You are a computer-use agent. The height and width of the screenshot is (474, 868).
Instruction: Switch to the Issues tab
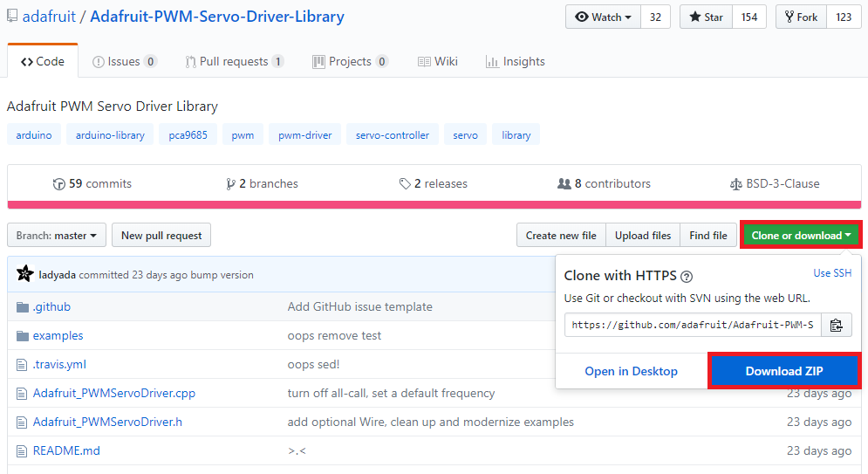coord(125,62)
